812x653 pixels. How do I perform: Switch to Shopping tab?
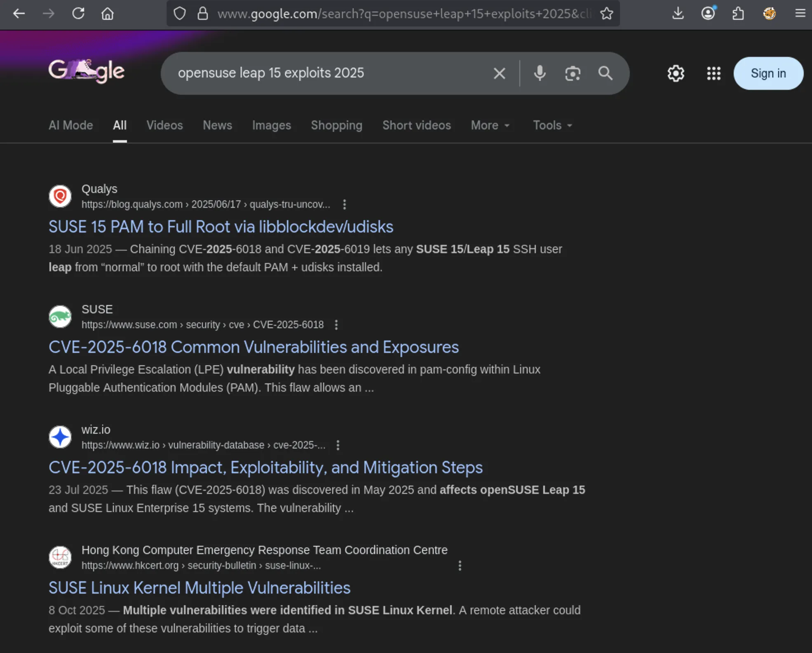(337, 125)
